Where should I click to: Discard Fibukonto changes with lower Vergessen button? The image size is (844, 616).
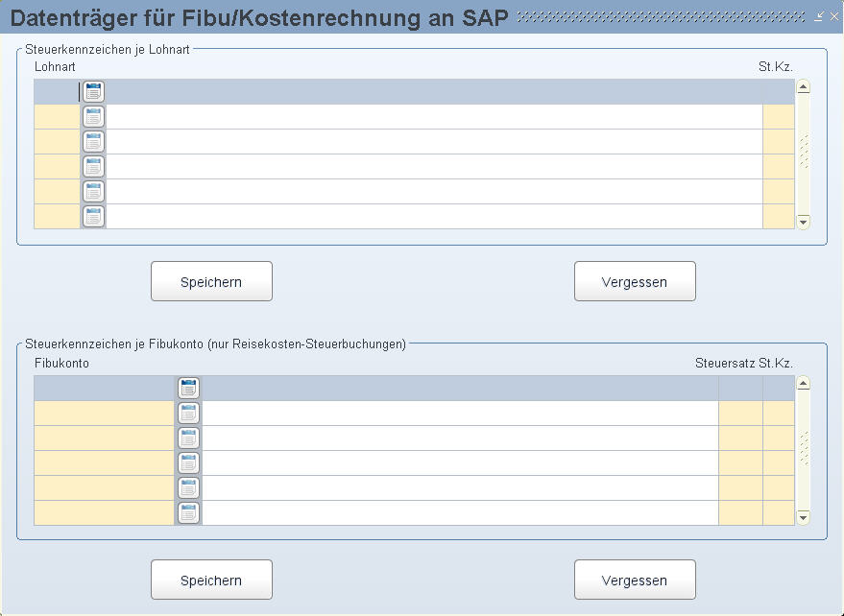pos(635,580)
